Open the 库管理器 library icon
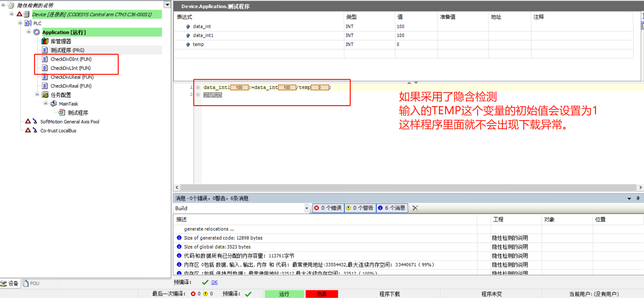 45,41
